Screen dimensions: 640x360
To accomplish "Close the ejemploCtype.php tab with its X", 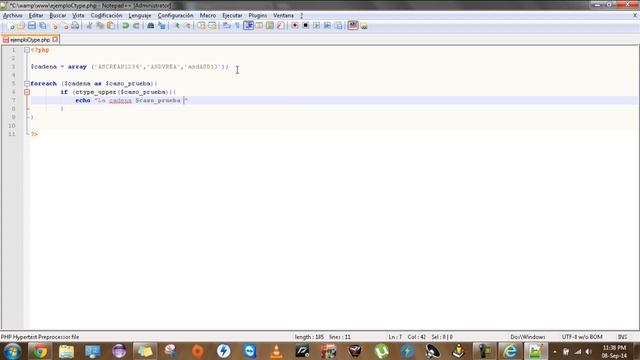I will (x=55, y=40).
